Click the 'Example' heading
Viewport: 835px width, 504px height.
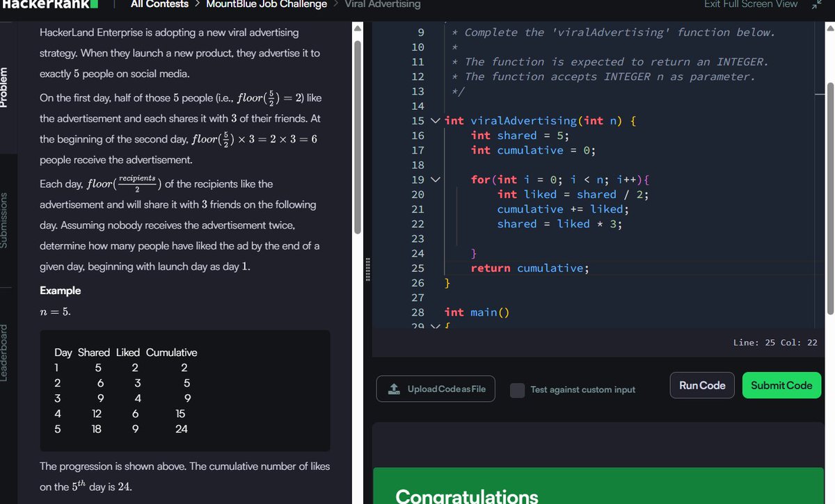click(x=61, y=291)
